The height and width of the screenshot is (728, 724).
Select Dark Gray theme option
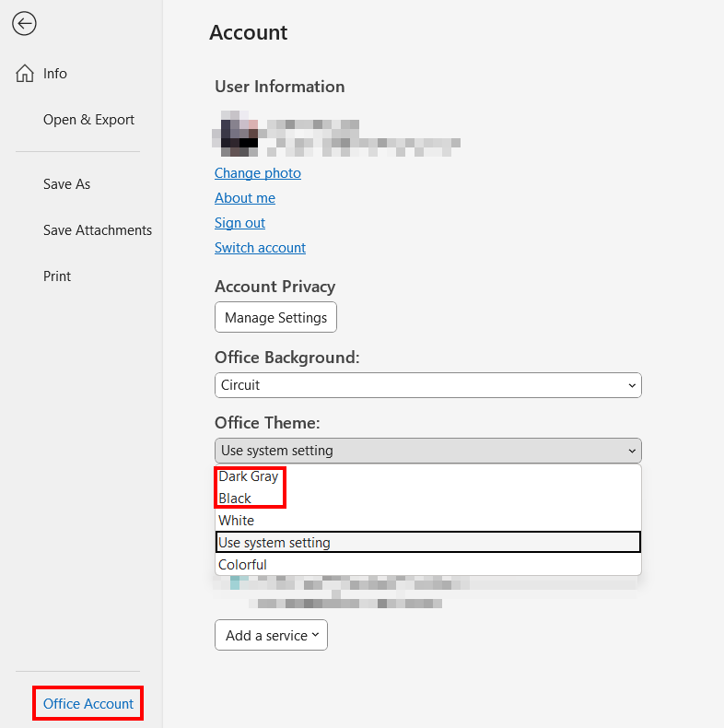coord(428,476)
